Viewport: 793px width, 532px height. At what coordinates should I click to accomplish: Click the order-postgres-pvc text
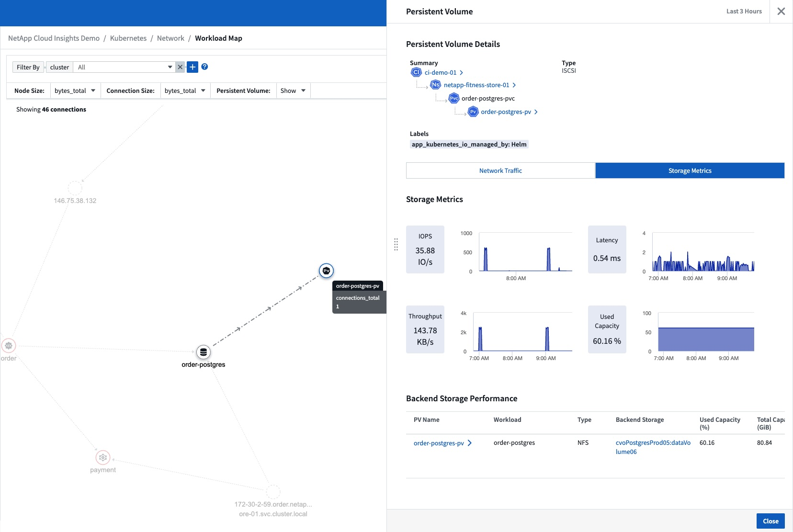tap(488, 99)
